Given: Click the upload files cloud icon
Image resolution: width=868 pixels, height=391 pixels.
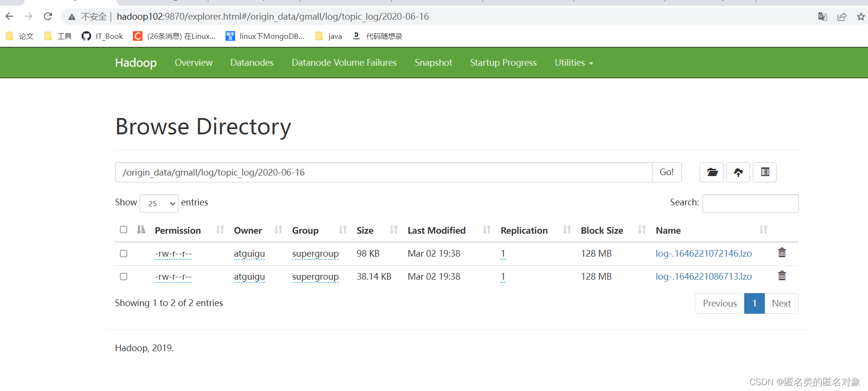Looking at the screenshot, I should [x=738, y=172].
